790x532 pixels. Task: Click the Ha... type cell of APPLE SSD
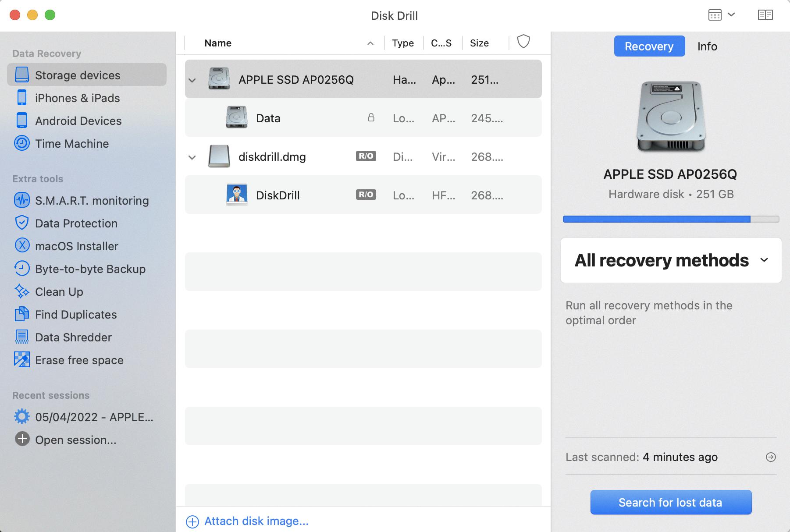[404, 80]
